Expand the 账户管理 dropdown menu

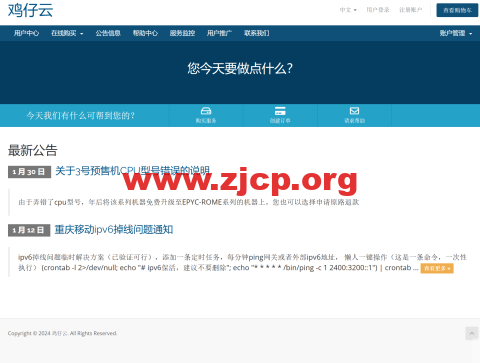tap(456, 33)
